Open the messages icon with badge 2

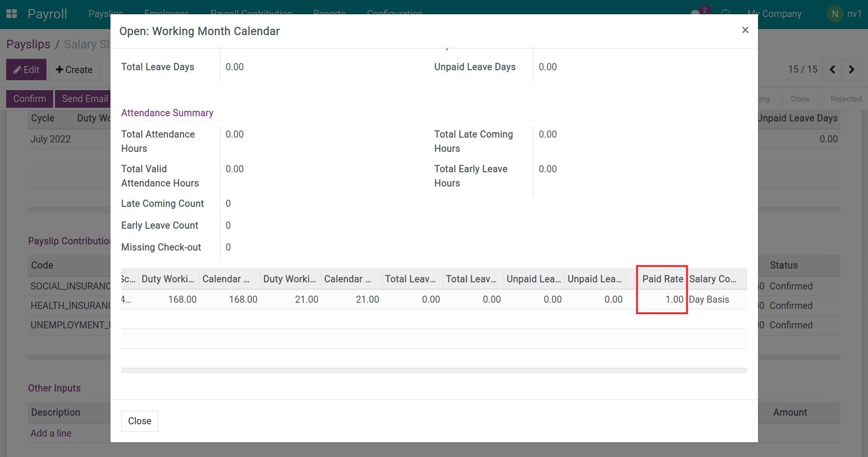(697, 13)
